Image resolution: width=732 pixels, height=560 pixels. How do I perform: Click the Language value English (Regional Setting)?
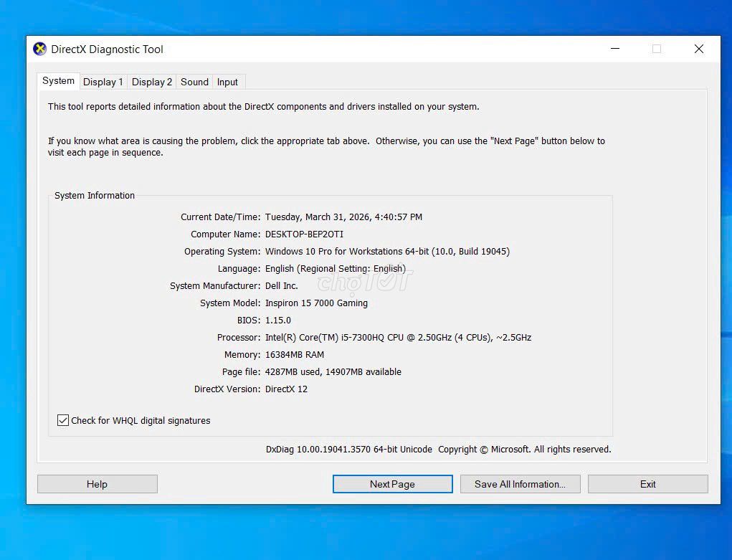point(336,269)
